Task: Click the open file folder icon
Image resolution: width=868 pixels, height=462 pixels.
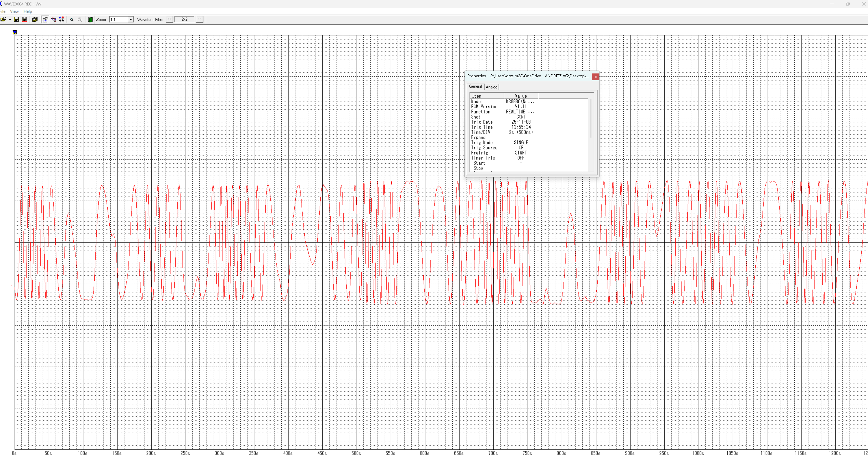Action: click(3, 20)
